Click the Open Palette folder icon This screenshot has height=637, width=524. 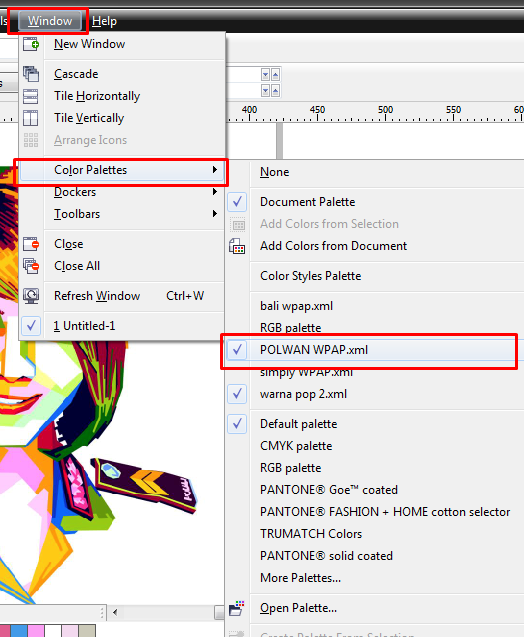pos(237,608)
